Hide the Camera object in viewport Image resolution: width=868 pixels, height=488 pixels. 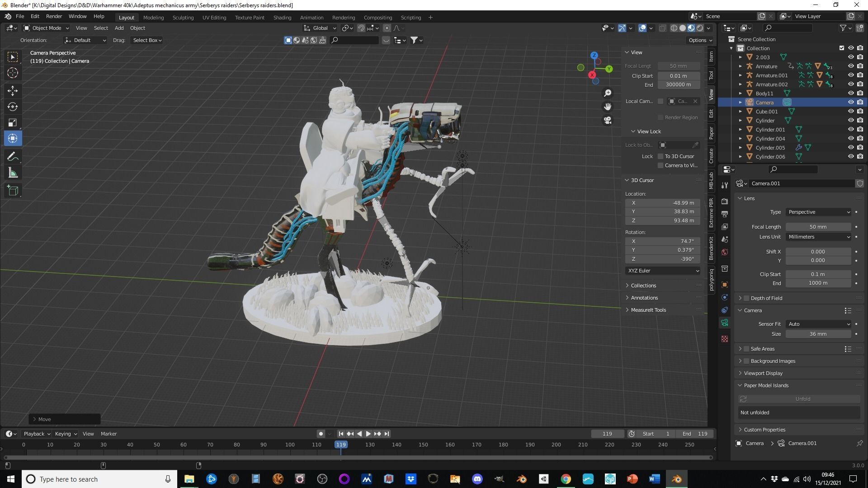click(x=850, y=103)
